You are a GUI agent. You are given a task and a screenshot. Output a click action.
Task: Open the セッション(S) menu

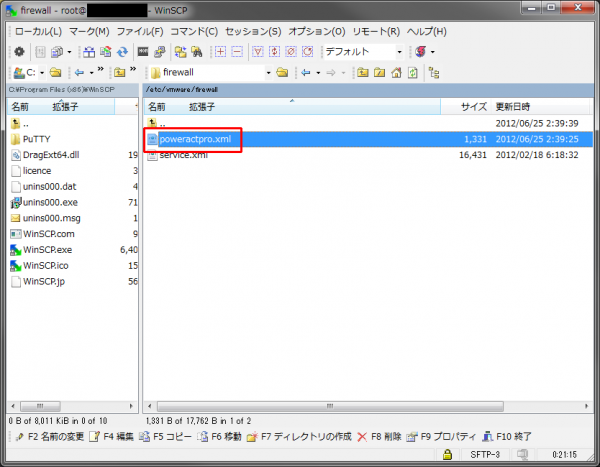(x=253, y=31)
